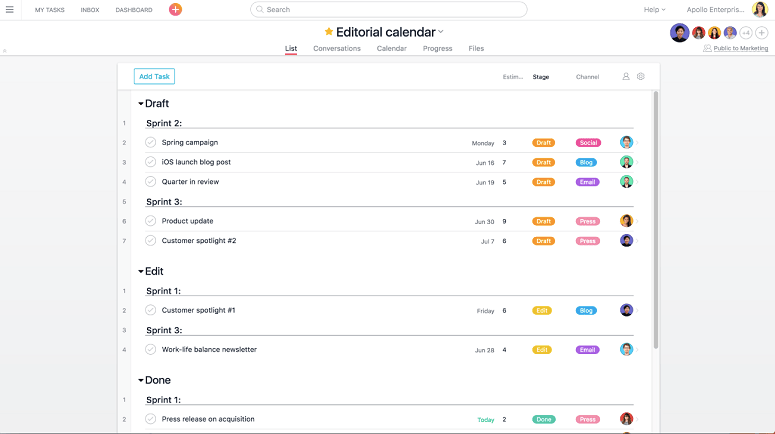Open the Conversations tab
Viewport: 775px width, 434px height.
337,48
